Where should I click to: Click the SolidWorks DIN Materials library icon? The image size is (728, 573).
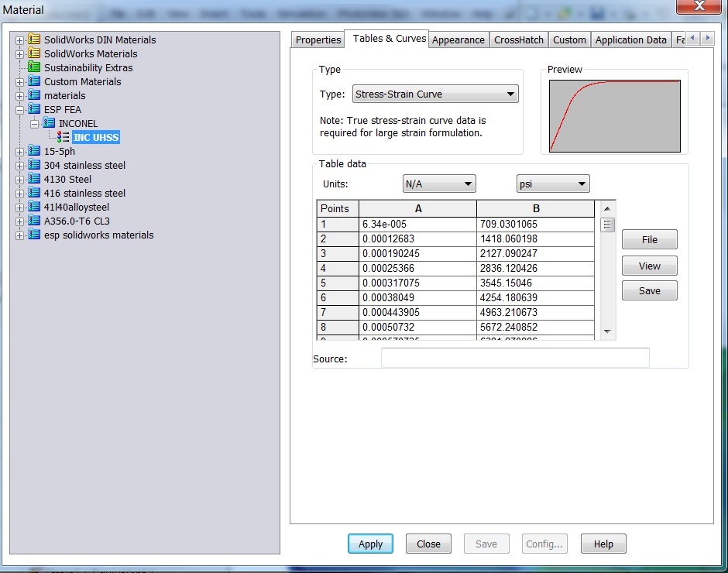tap(34, 39)
